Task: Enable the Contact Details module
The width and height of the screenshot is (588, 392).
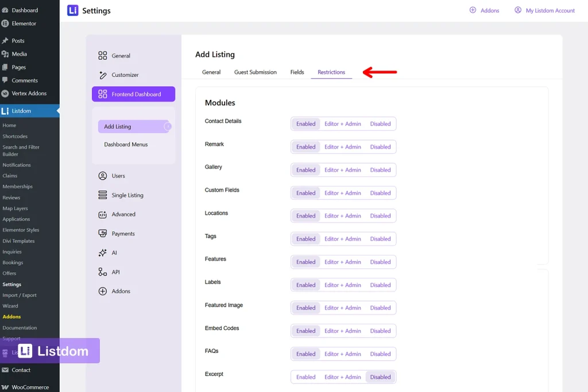Action: (x=305, y=123)
